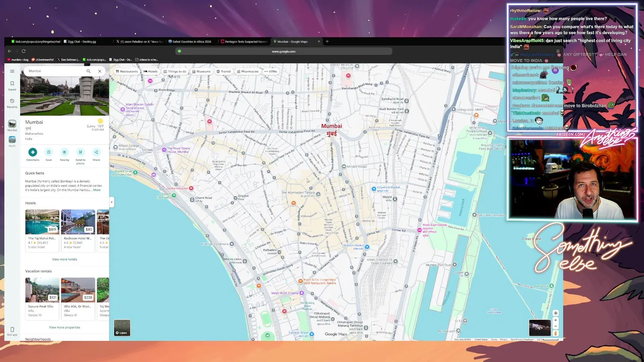Click Saifee Hospital map marker

(x=191, y=188)
